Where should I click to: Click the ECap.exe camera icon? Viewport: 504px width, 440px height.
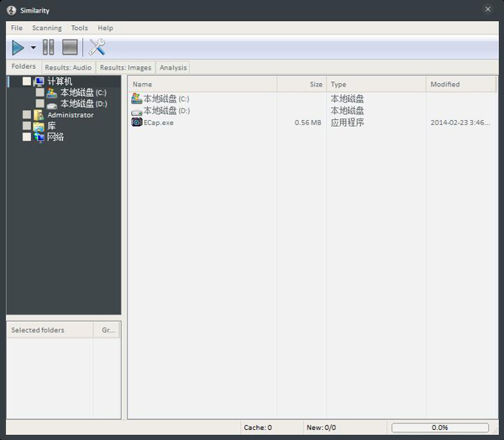coord(137,122)
